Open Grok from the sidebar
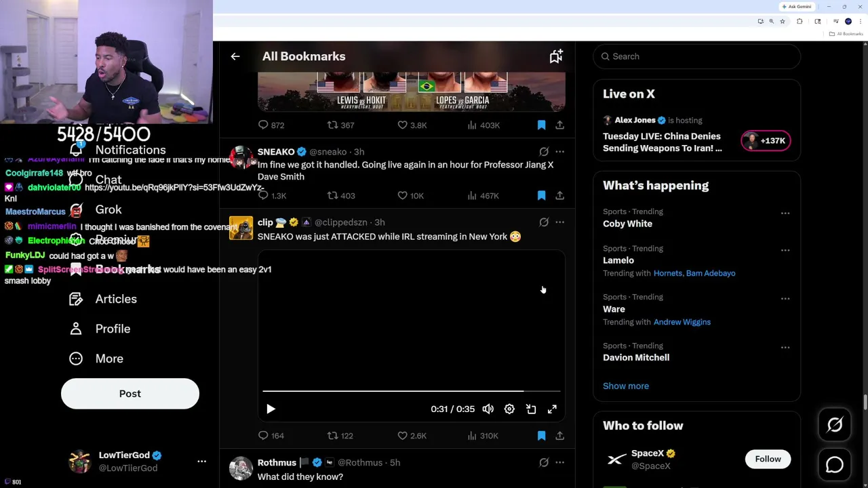 tap(96, 209)
